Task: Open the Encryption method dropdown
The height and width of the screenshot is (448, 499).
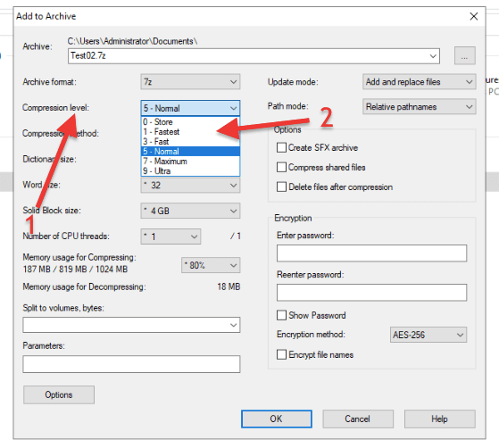Action: 428,335
